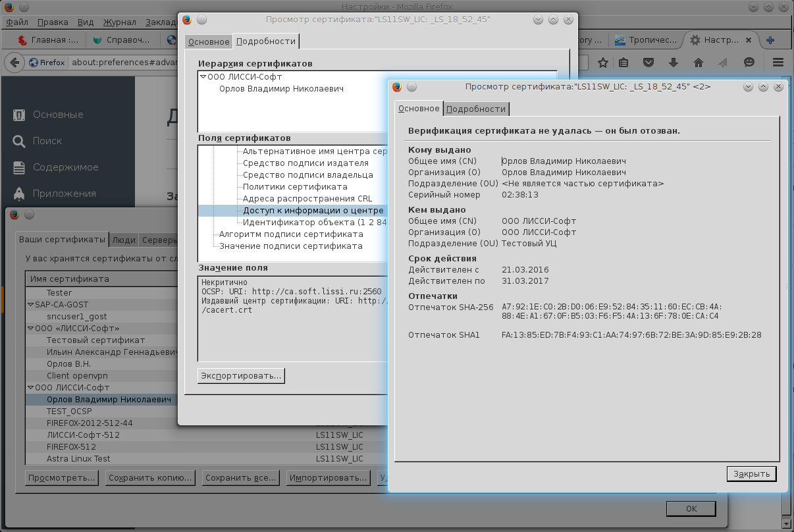Switch to the Тропичес... browser tab
Viewport: 794px width, 532px height.
646,40
